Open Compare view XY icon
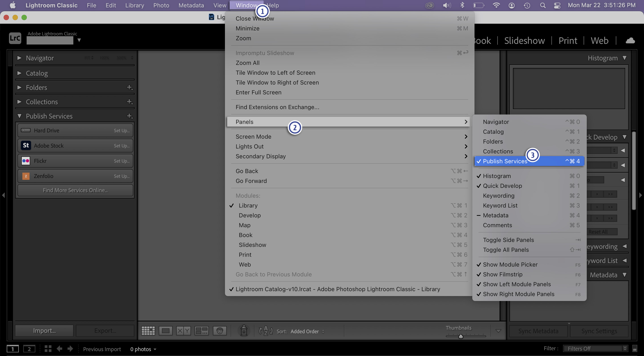 pyautogui.click(x=183, y=331)
